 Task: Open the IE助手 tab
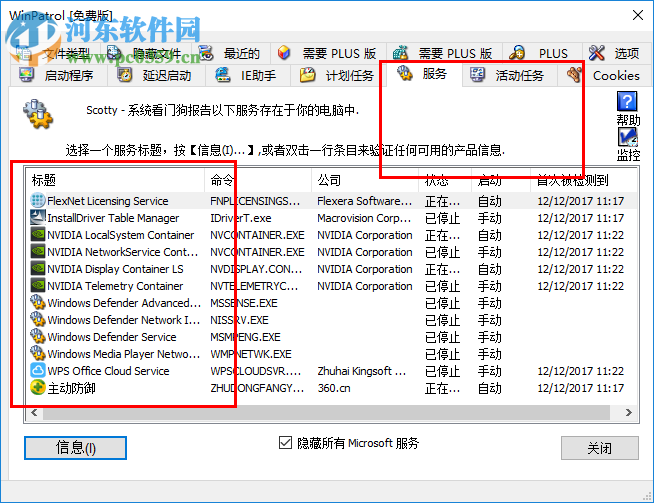coord(248,75)
